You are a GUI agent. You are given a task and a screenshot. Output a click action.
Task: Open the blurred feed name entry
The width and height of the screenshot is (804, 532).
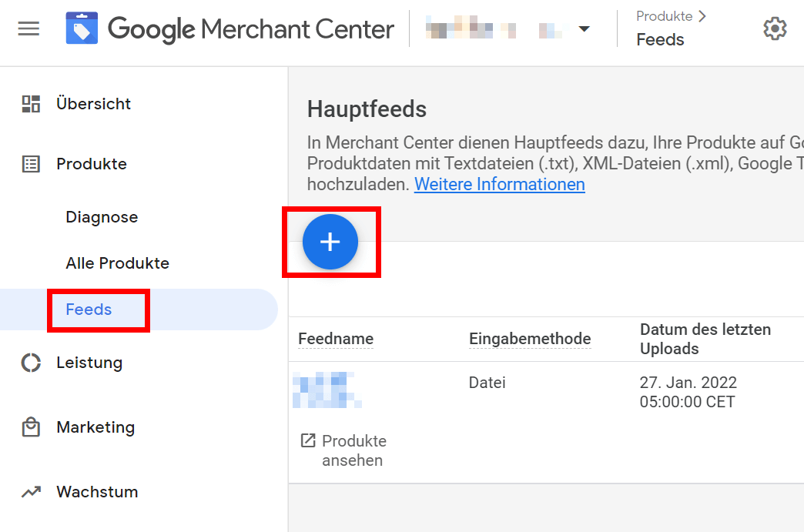pos(327,390)
